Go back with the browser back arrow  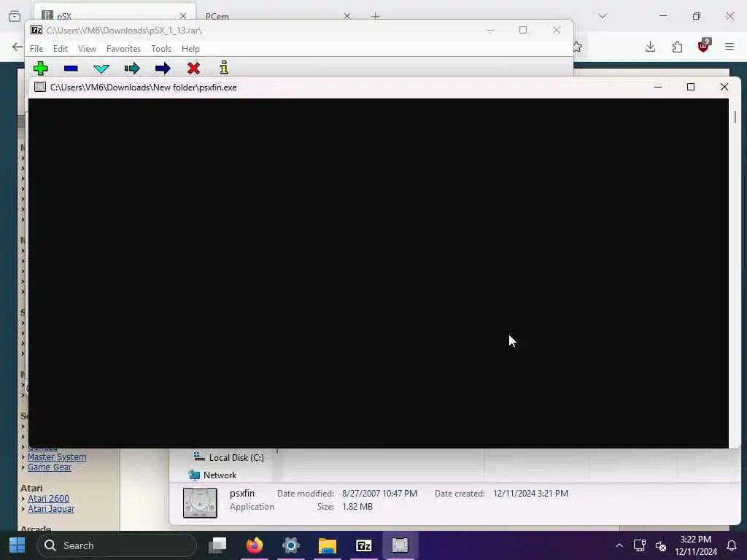tap(18, 47)
